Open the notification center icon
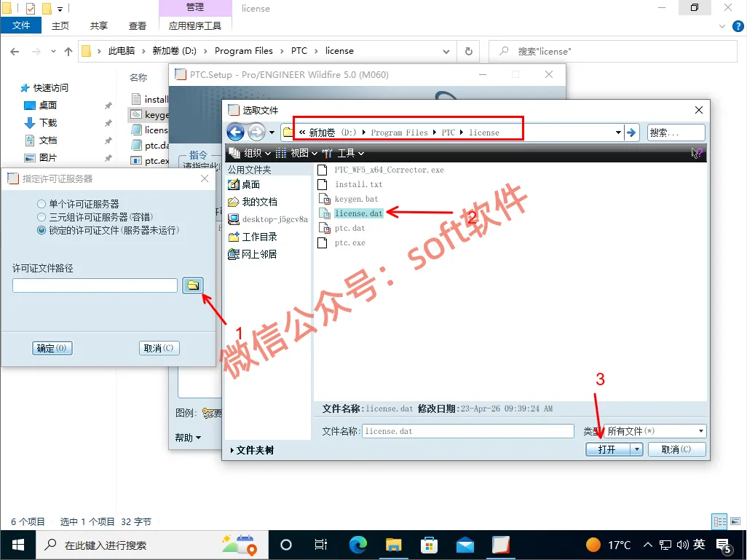This screenshot has width=747, height=560. [x=724, y=545]
